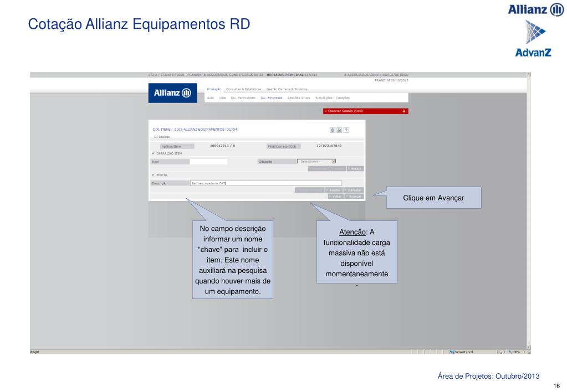The height and width of the screenshot is (392, 567).
Task: Open the 100% zoom level dropdown
Action: [524, 352]
